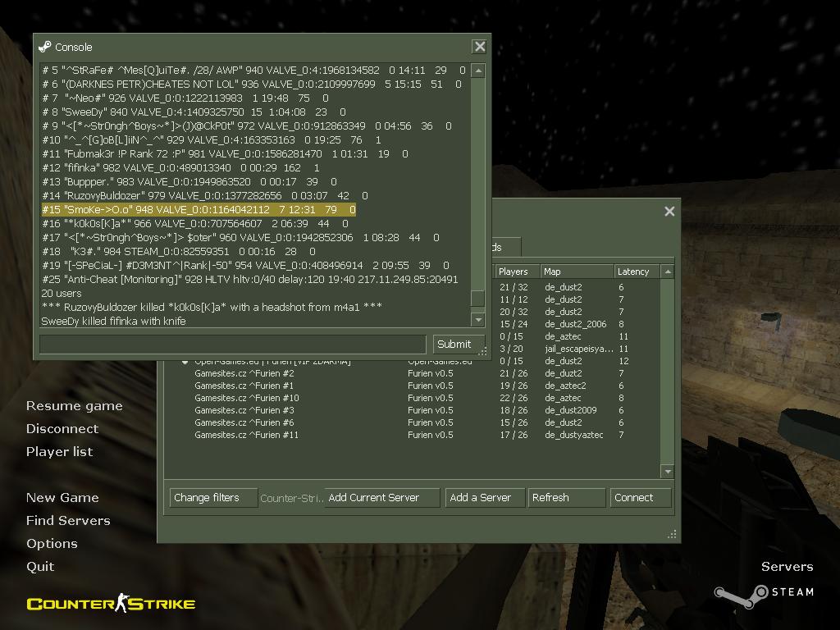Screen dimensions: 840x630
Task: Open Find Servers from main menu
Action: click(x=68, y=520)
